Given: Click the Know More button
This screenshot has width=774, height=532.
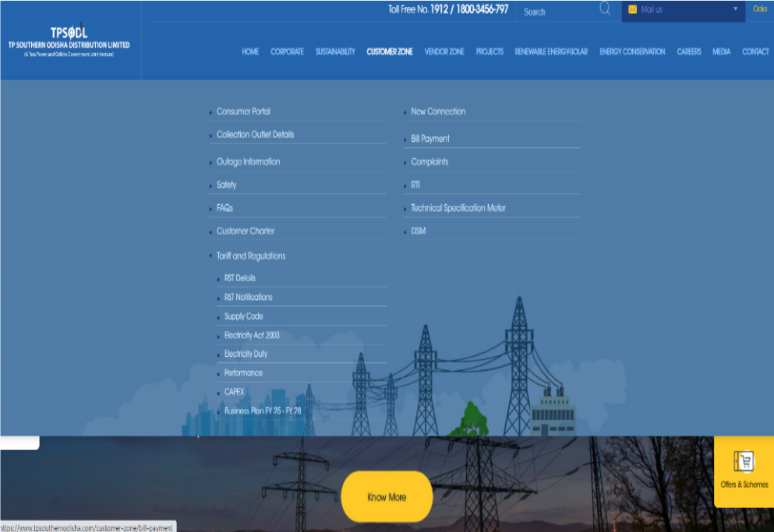Looking at the screenshot, I should click(x=387, y=496).
